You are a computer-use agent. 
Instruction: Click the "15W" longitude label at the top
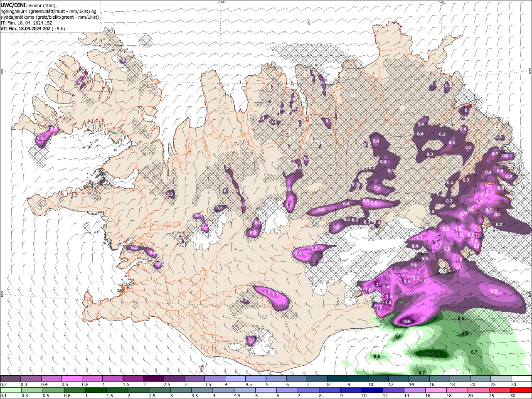(x=440, y=2)
